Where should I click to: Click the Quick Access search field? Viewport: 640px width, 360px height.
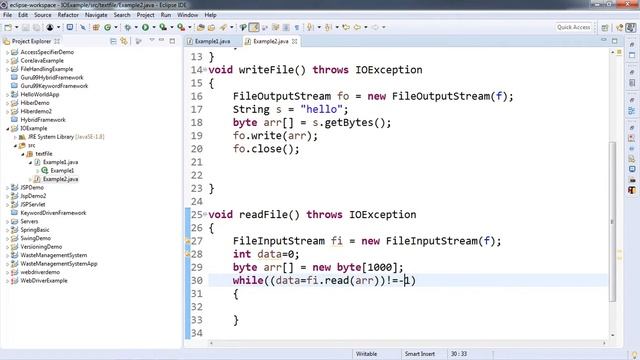tap(573, 27)
